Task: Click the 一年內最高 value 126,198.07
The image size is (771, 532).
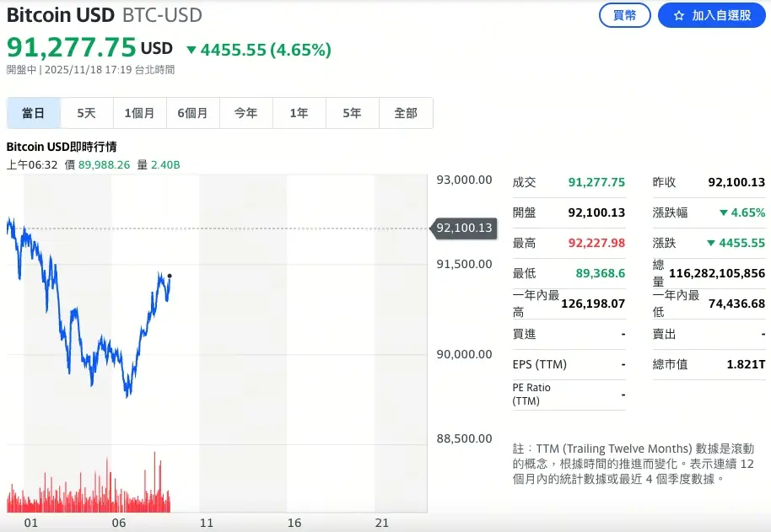Action: 593,304
